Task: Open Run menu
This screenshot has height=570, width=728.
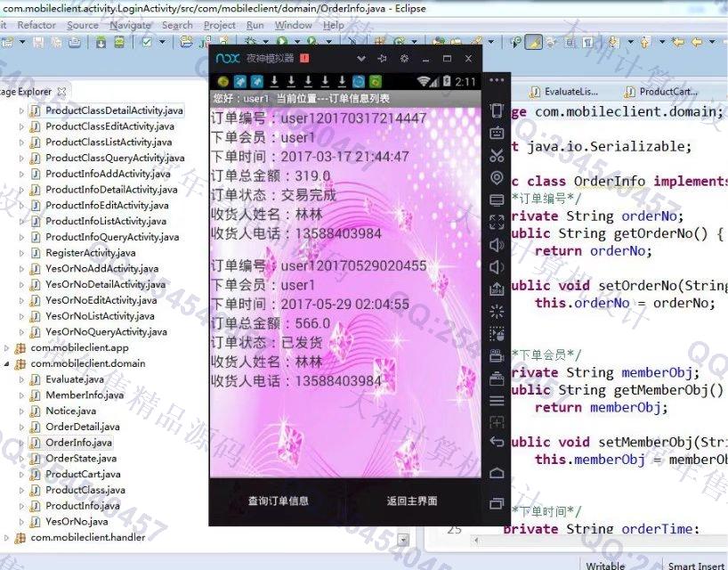Action: coord(255,25)
